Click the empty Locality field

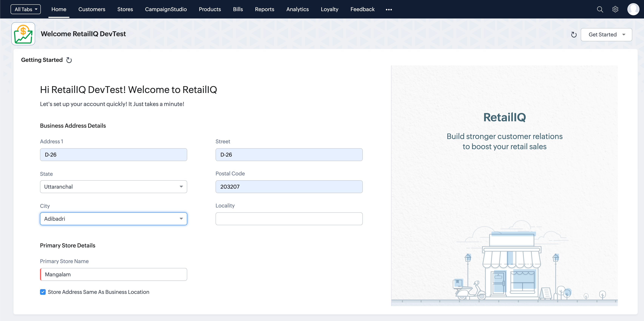289,219
